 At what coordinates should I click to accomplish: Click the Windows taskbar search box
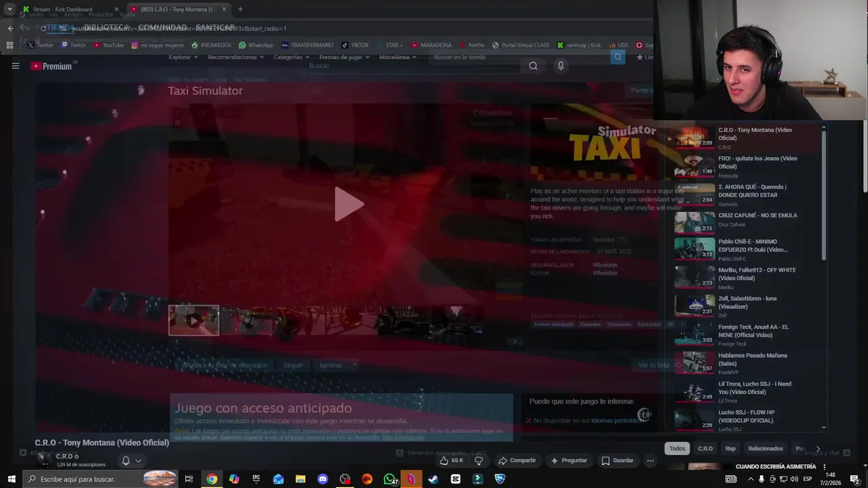point(102,479)
